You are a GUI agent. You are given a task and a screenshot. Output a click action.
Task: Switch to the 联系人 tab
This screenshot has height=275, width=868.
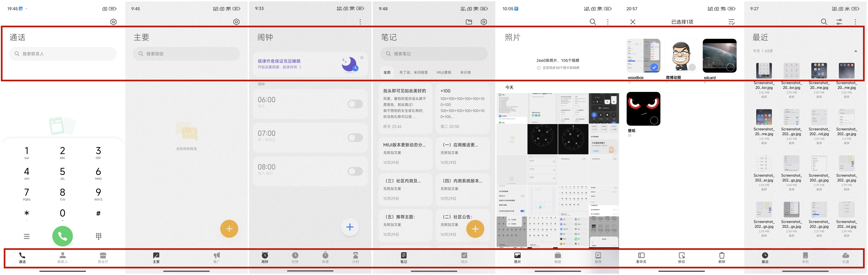click(63, 258)
